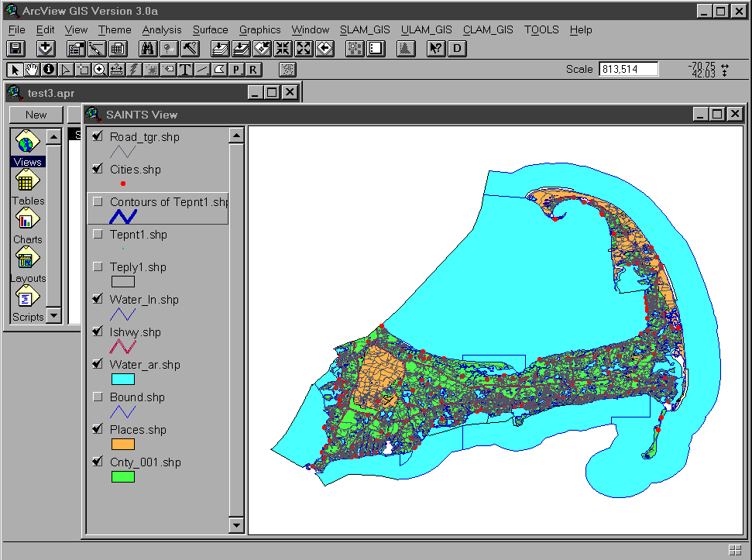Open the Surface menu
Screen dimensions: 752x560
click(211, 29)
